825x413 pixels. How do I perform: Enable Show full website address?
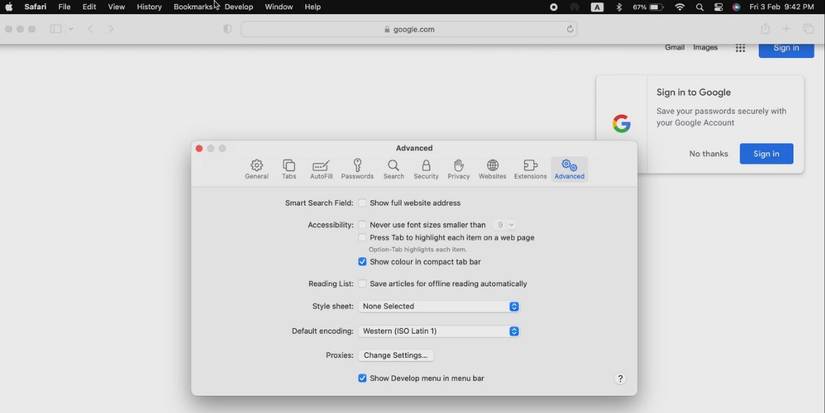[363, 203]
